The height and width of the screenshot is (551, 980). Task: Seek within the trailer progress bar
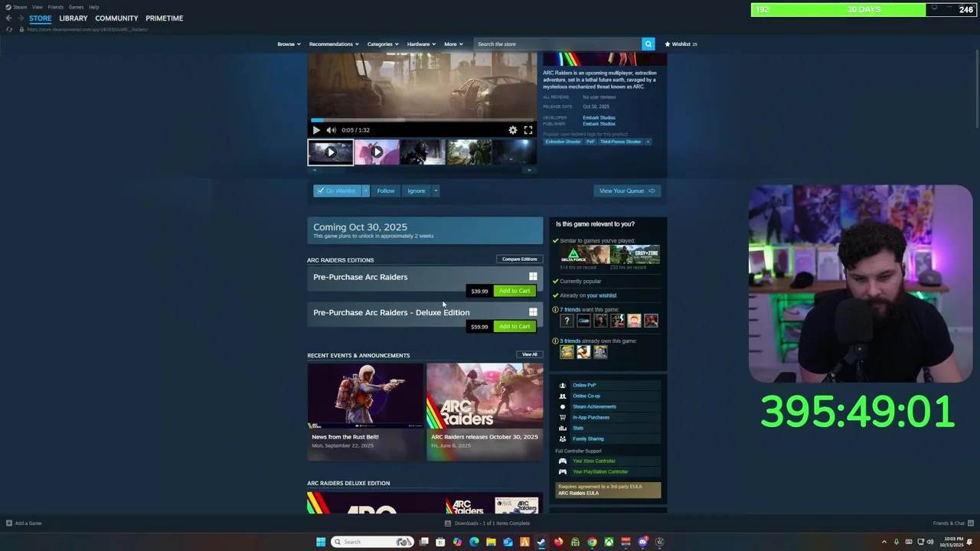tap(423, 120)
